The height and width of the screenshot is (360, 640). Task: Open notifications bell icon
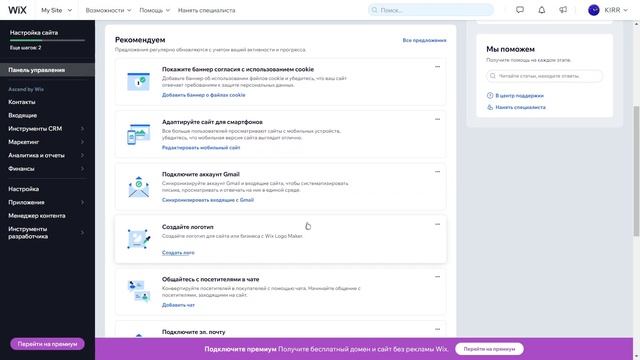tap(542, 10)
